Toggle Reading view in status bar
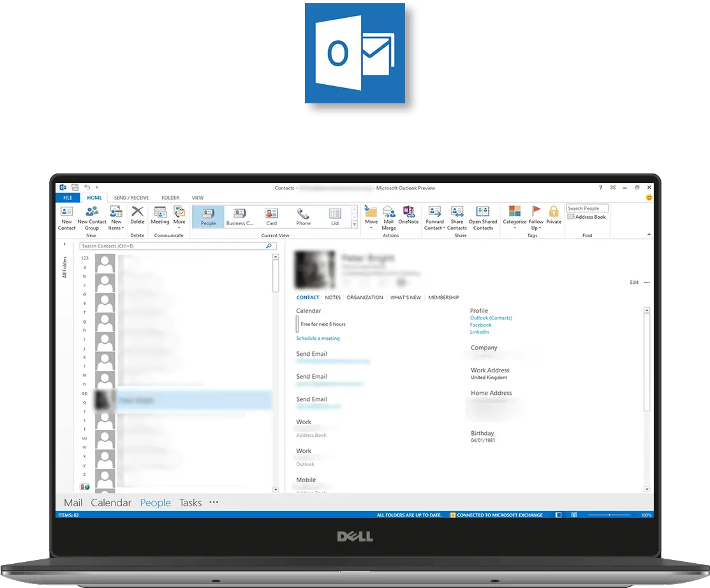 point(573,515)
